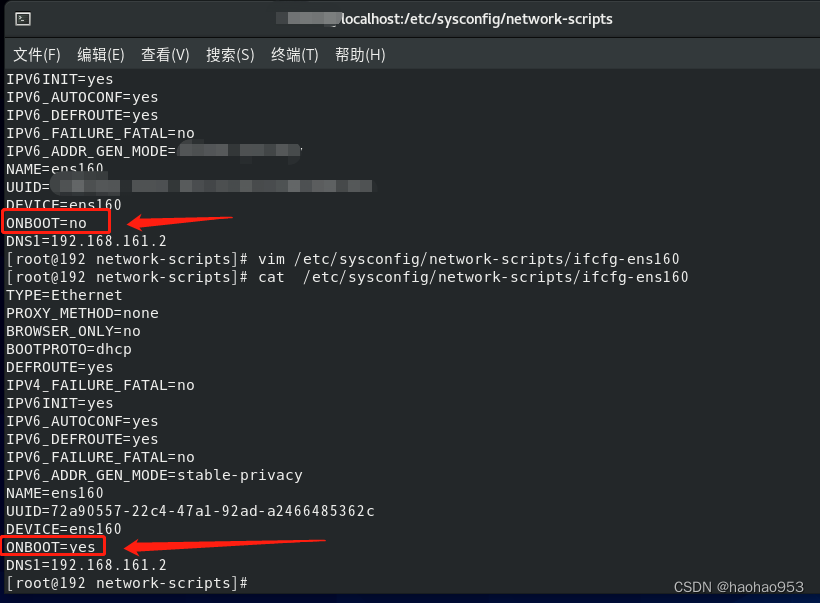Screen dimensions: 820x603
Task: Open the 文件(F) menu
Action: click(x=36, y=55)
